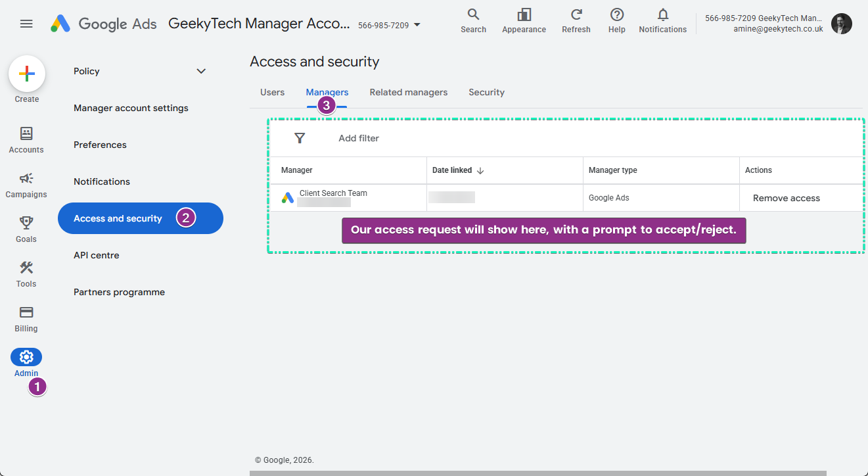Open the Tools wrench icon
Image resolution: width=868 pixels, height=476 pixels.
(26, 268)
